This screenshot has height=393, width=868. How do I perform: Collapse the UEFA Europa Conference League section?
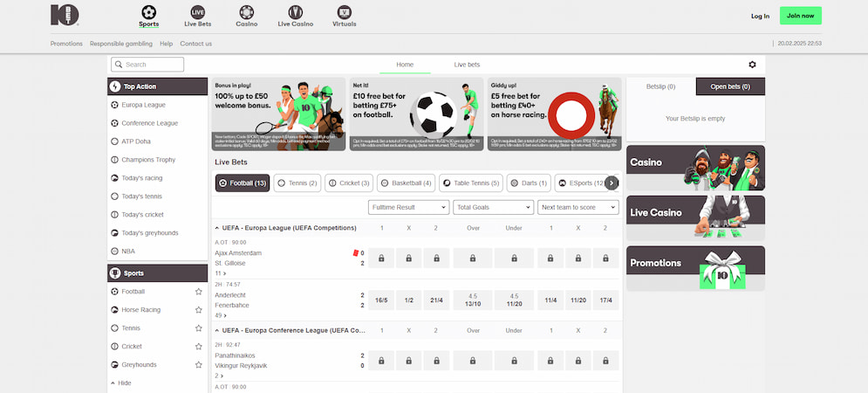coord(216,330)
